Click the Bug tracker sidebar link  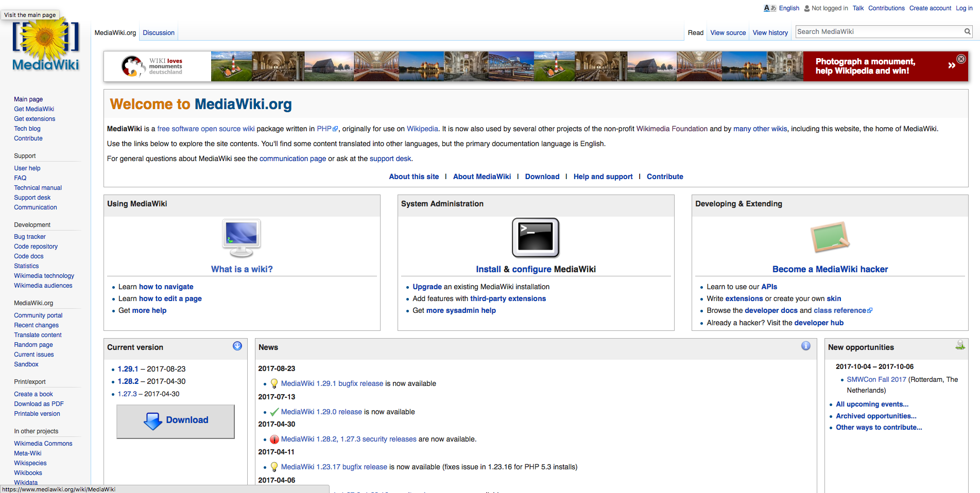30,237
